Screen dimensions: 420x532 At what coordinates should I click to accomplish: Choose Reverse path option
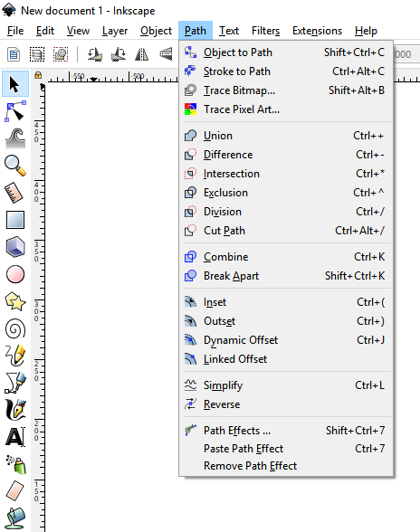286,404
